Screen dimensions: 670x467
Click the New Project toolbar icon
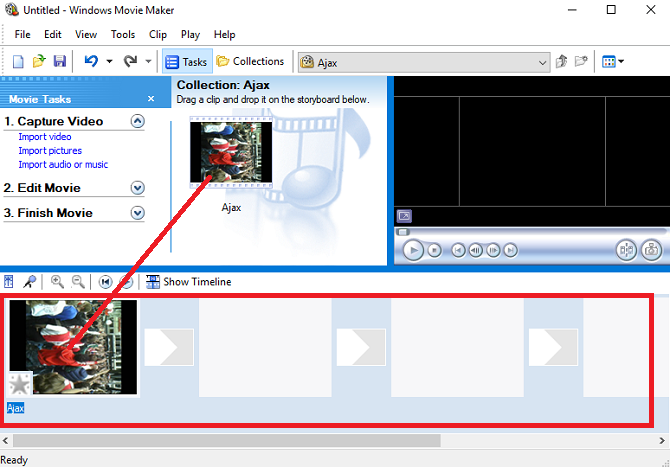pos(18,62)
